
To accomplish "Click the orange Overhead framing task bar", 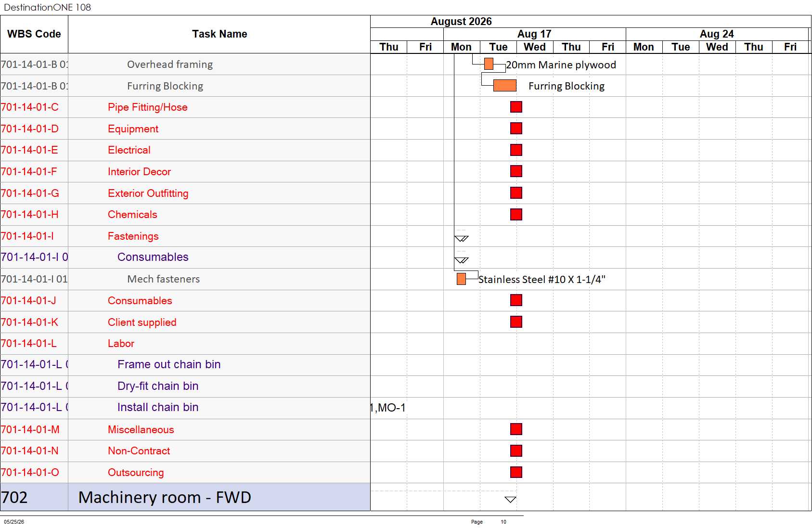I will click(x=489, y=64).
